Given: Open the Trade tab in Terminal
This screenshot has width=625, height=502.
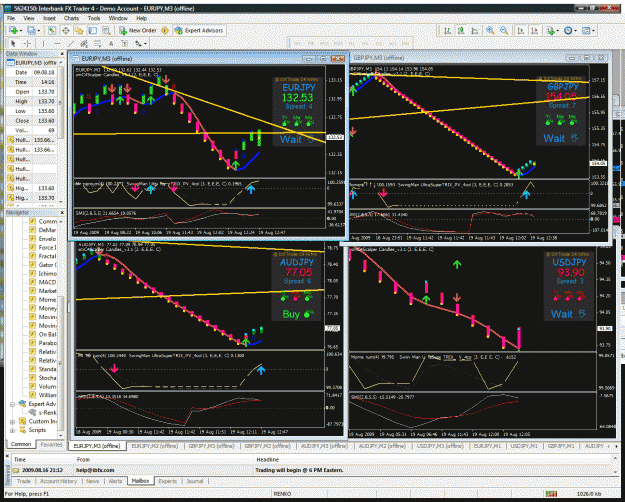Looking at the screenshot, I should [x=24, y=481].
